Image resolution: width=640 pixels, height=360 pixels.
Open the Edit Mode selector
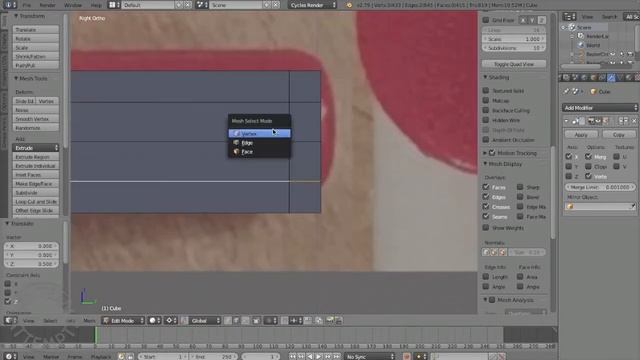pos(123,321)
